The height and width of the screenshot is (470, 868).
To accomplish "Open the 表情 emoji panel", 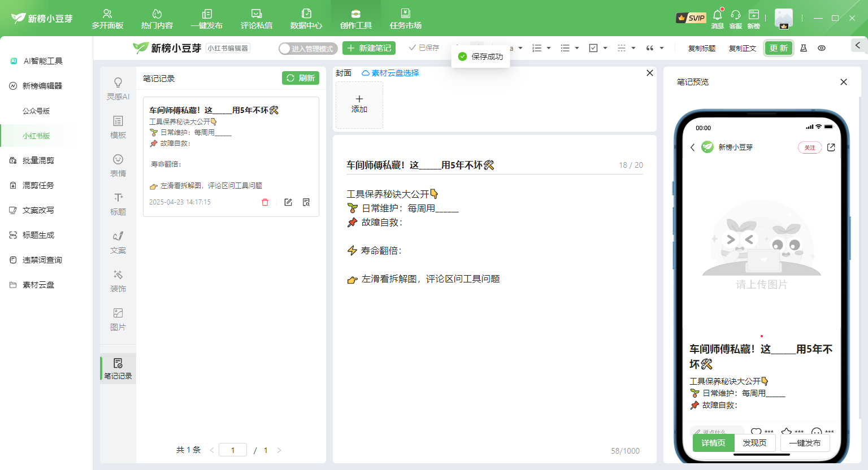I will pyautogui.click(x=118, y=166).
